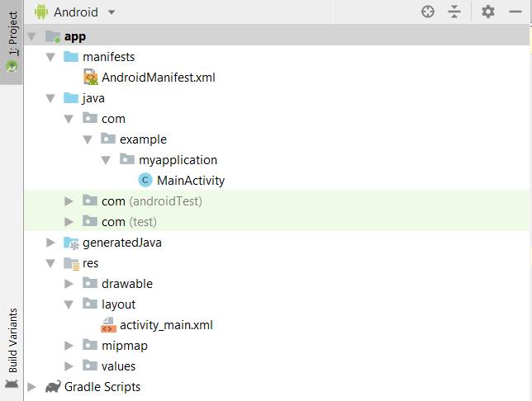Select activity_main.xml file name
Screen dimensions: 532x401
coord(166,325)
